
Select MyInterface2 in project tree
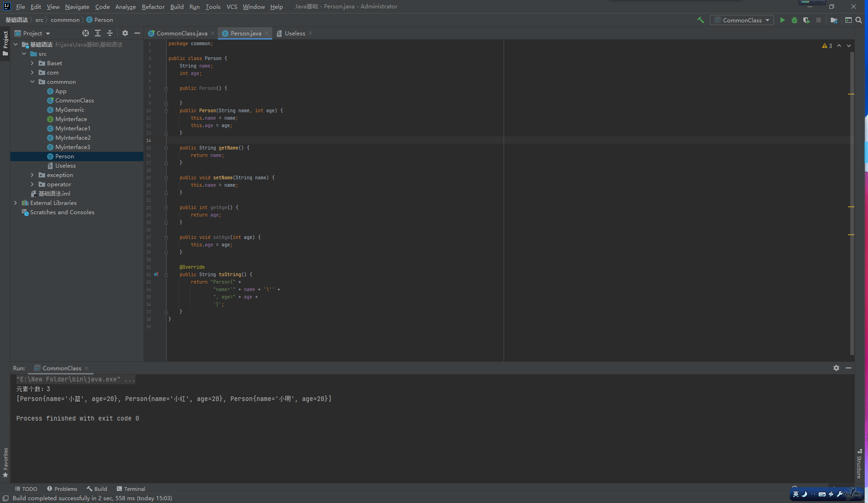[x=73, y=137]
